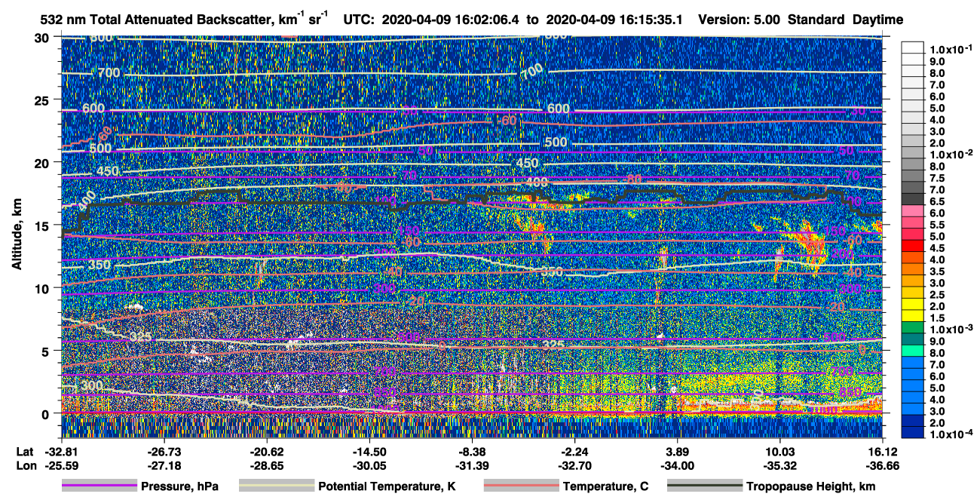Image resolution: width=980 pixels, height=503 pixels.
Task: Select the red 5.0 colorbar swatch
Action: [913, 236]
